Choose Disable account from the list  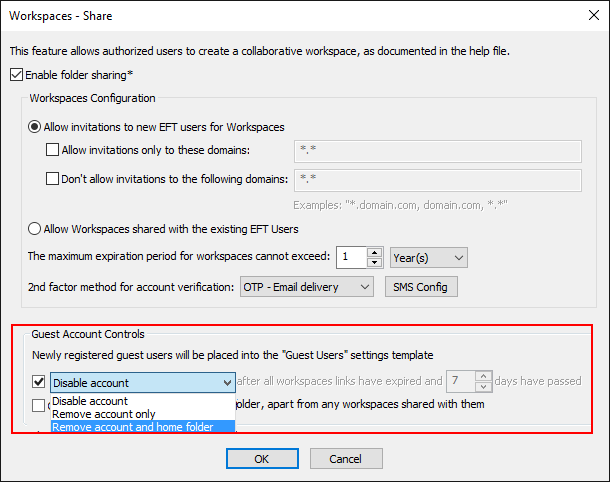(90, 401)
